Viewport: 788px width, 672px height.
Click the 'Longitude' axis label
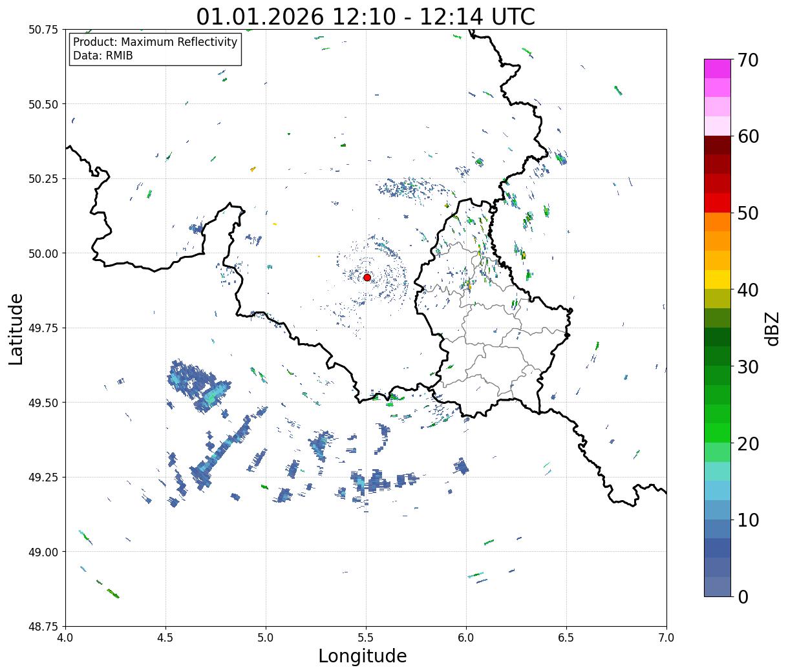[363, 656]
